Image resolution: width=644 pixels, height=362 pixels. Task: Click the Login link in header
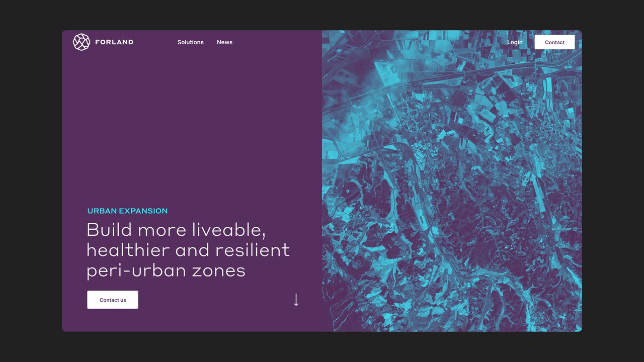pyautogui.click(x=515, y=42)
